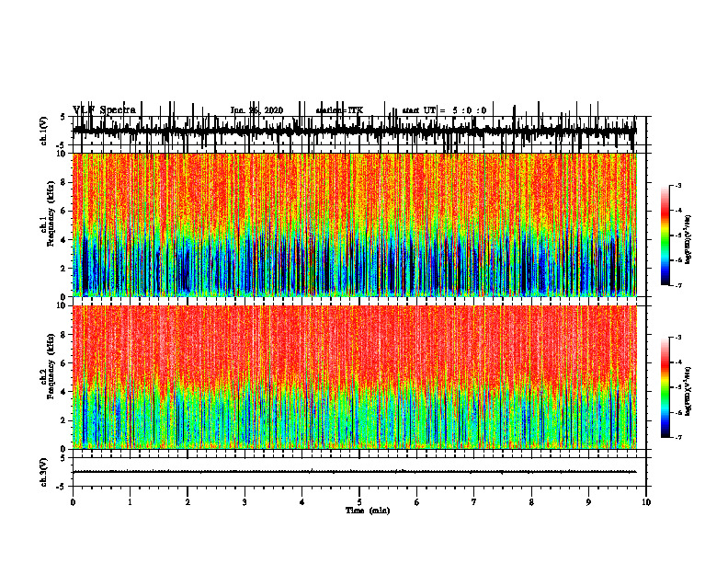Click time axis tick label "9"
Image resolution: width=728 pixels, height=563 pixels.
click(588, 502)
